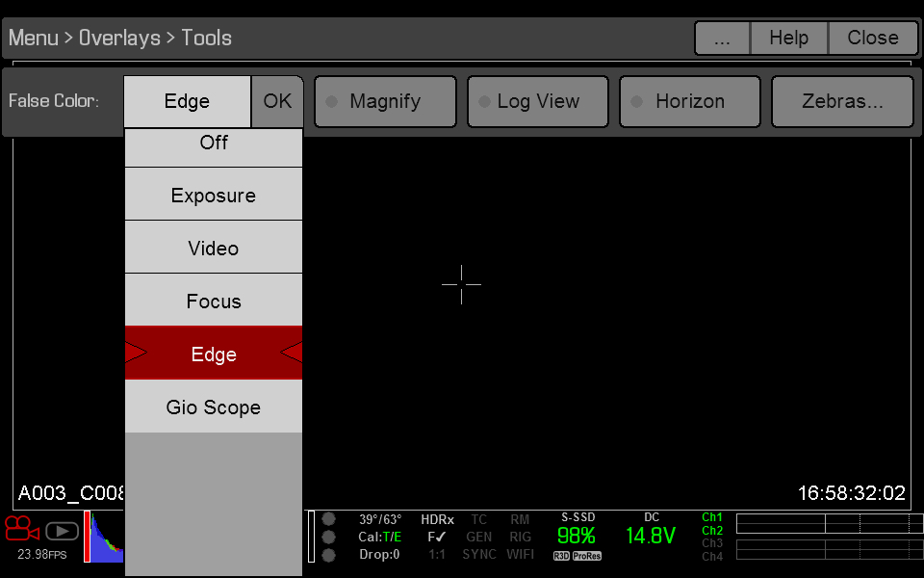The image size is (924, 578).
Task: Click the red camera record mode icon
Action: [x=22, y=529]
